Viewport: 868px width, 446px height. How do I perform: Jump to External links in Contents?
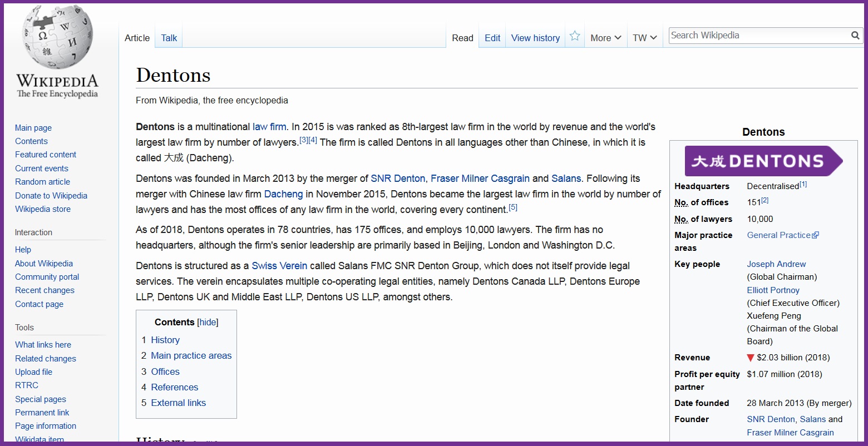coord(178,403)
